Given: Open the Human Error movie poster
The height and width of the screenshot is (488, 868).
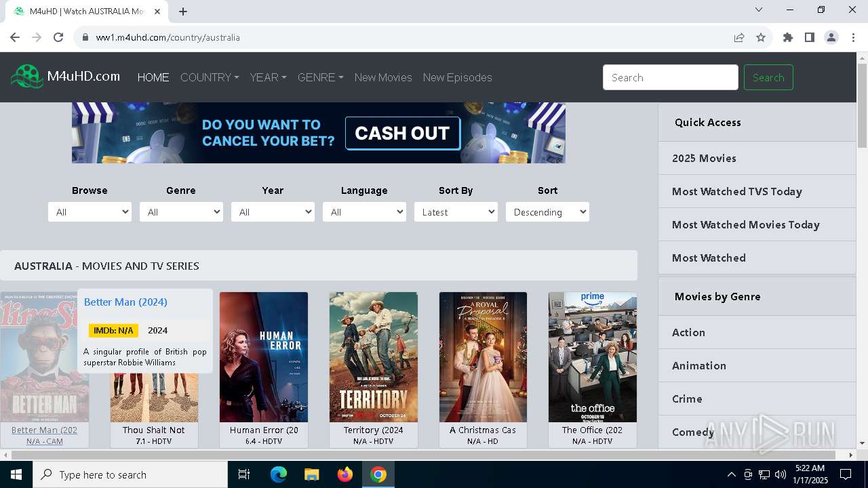Looking at the screenshot, I should (264, 357).
